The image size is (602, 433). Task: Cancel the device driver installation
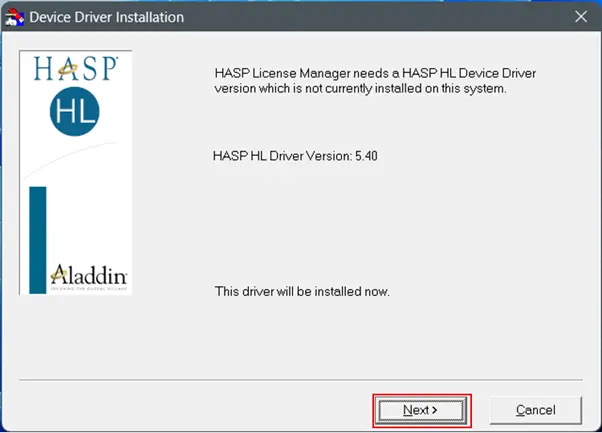point(536,410)
